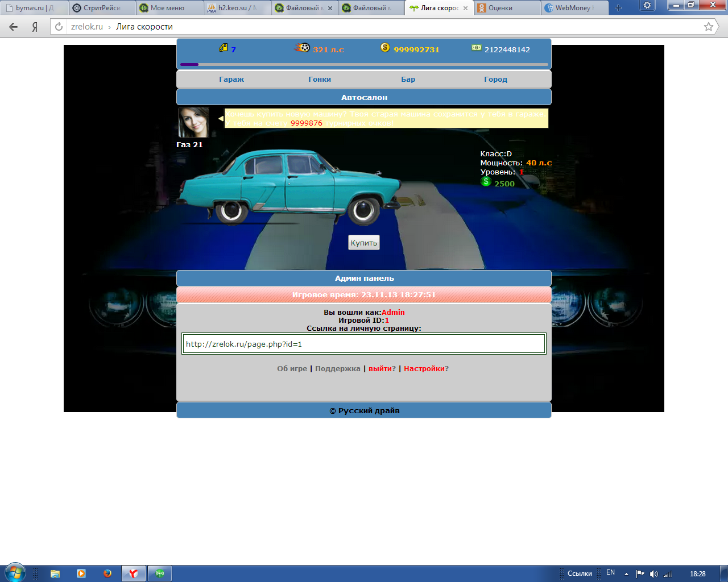
Task: Click the yellow tag level icon
Action: [224, 48]
